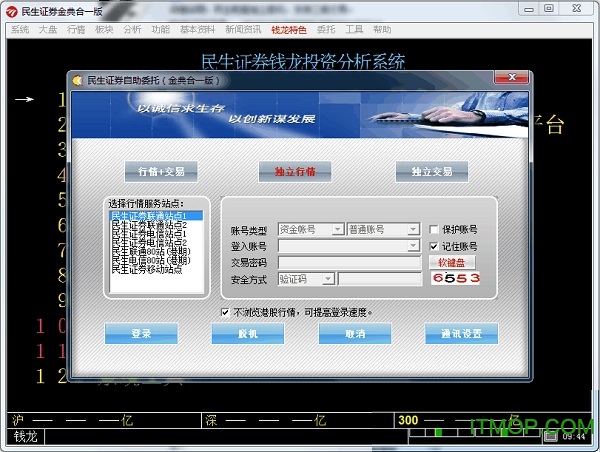This screenshot has height=452, width=600.
Task: Open the 分析 menu
Action: [132, 29]
